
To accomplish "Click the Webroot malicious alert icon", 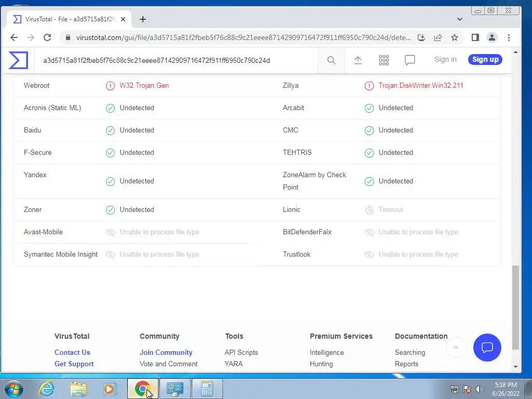I will (110, 86).
